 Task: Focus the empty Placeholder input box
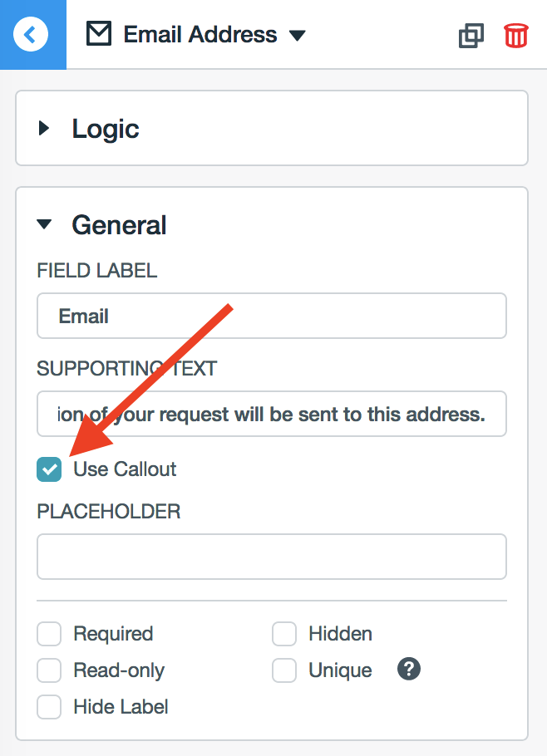[272, 557]
